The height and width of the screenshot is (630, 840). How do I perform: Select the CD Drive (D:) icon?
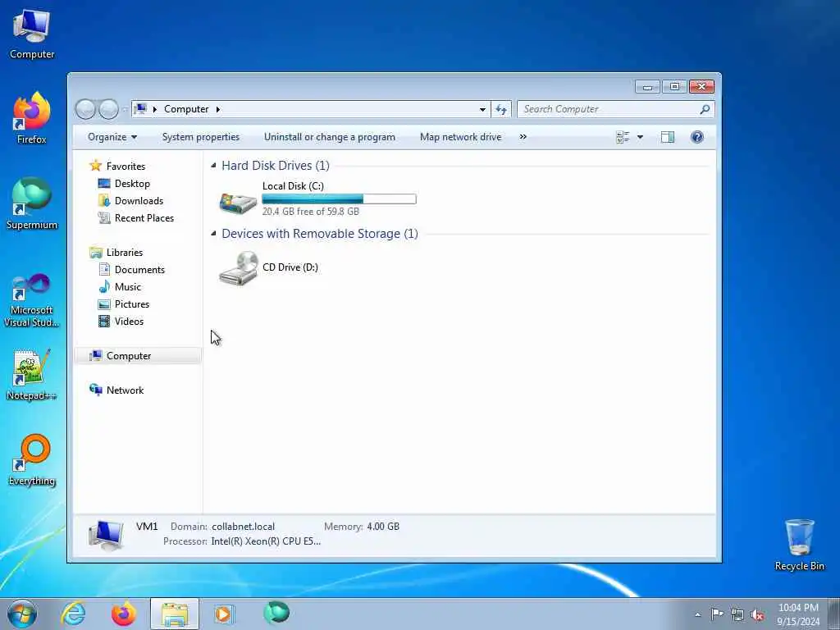pos(239,268)
